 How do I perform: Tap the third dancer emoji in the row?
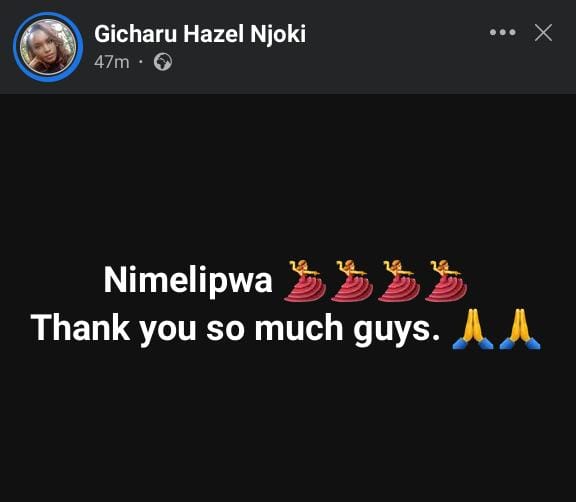tap(399, 281)
